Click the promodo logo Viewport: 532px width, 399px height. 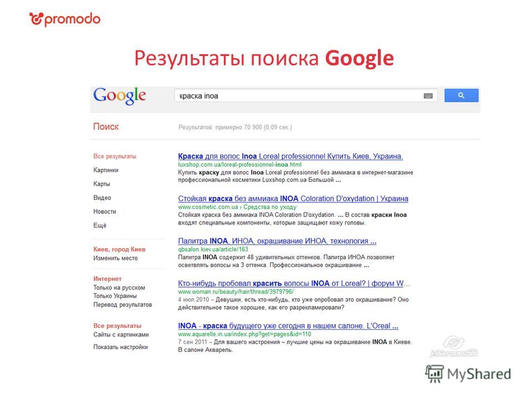(65, 19)
